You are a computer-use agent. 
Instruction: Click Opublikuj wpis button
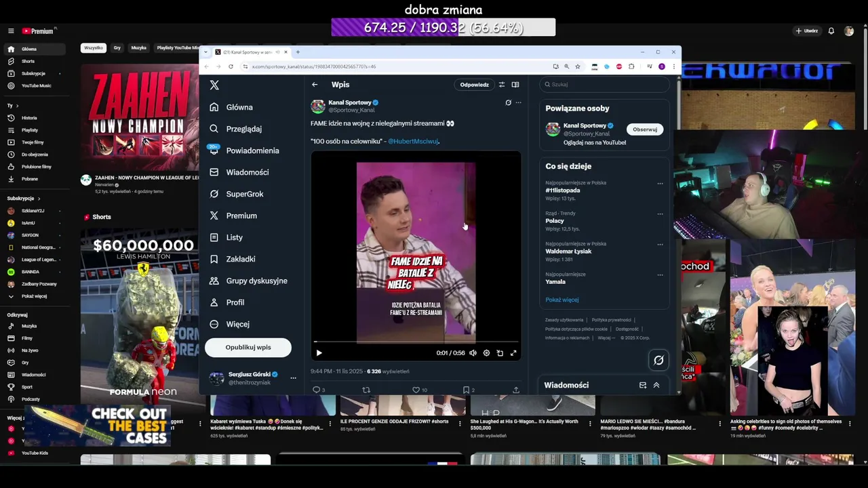pyautogui.click(x=248, y=347)
